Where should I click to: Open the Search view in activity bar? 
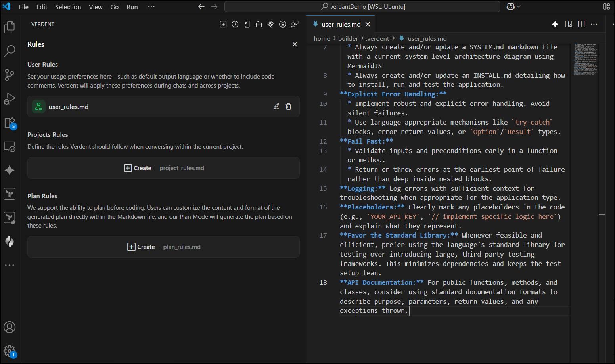coord(10,51)
